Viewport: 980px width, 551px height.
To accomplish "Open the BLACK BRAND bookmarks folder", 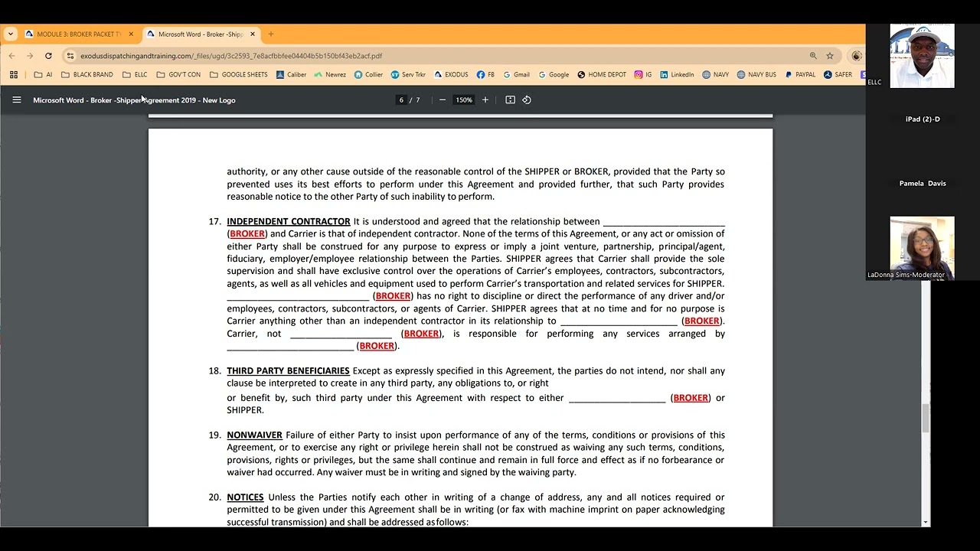I will 87,74.
